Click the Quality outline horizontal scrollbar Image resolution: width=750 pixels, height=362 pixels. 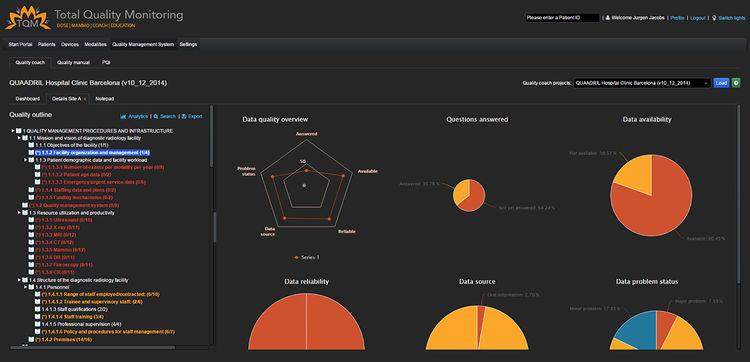(x=92, y=347)
